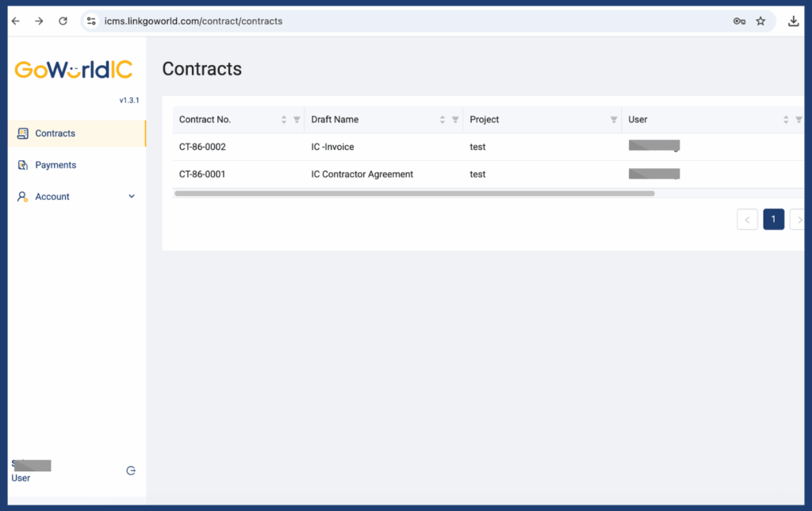Click the Project column filter icon
812x511 pixels.
click(x=614, y=120)
